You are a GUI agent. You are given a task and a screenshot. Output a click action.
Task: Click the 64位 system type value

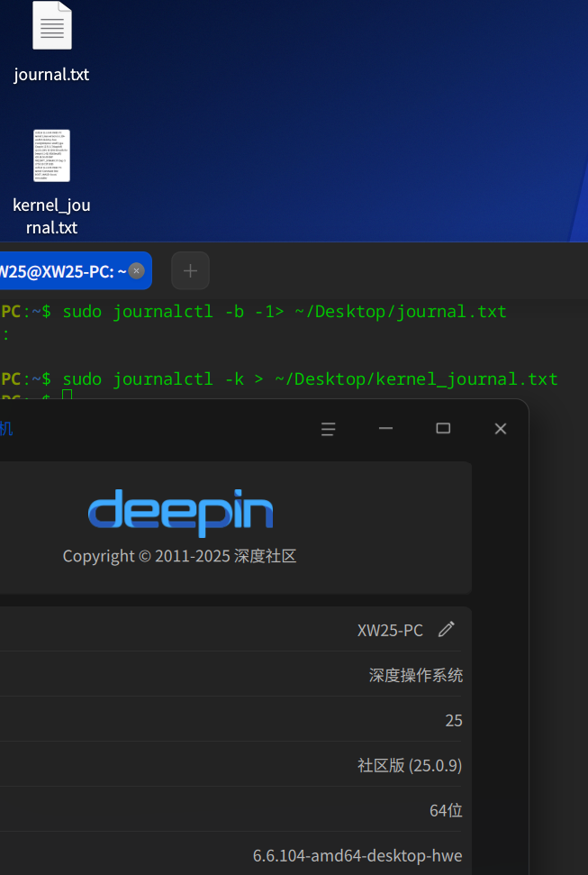point(446,810)
